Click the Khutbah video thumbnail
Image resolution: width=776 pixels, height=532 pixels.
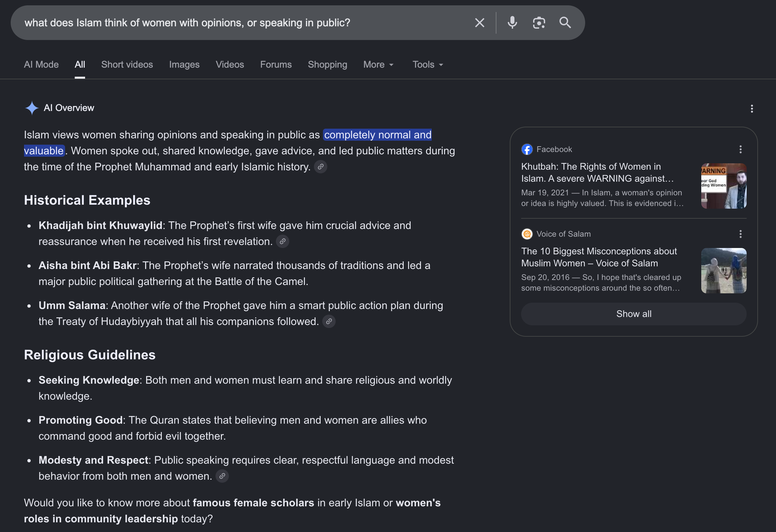(724, 186)
